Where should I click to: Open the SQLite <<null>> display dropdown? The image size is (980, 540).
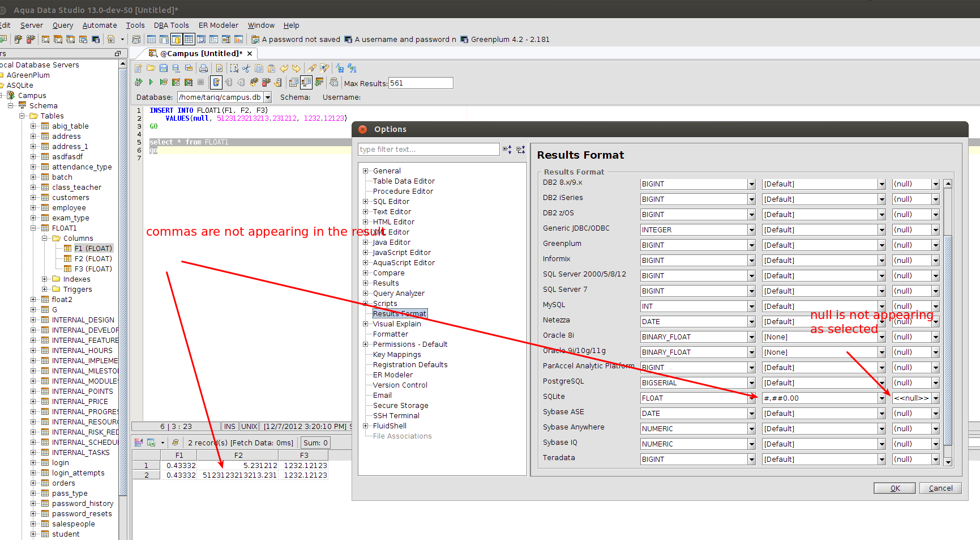(936, 398)
